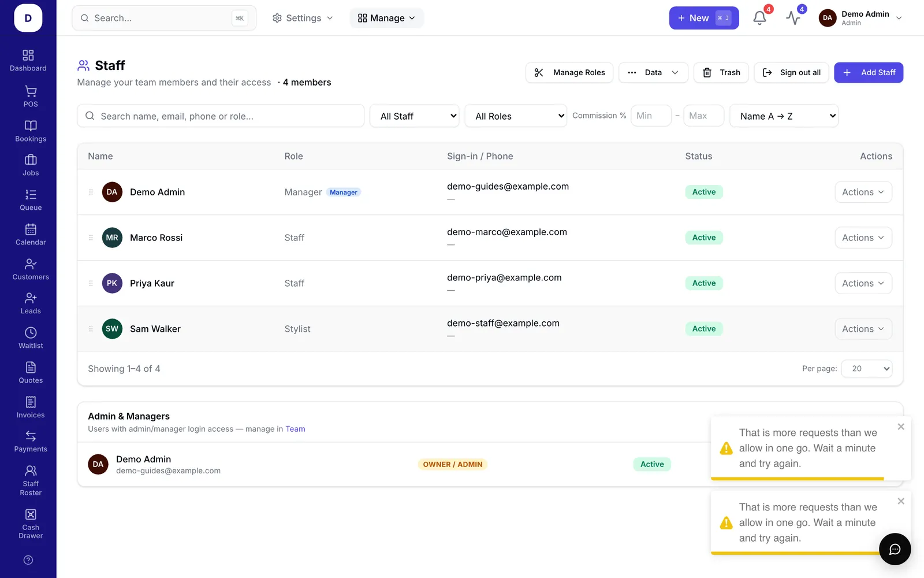Open Jobs in the sidebar

pyautogui.click(x=31, y=165)
